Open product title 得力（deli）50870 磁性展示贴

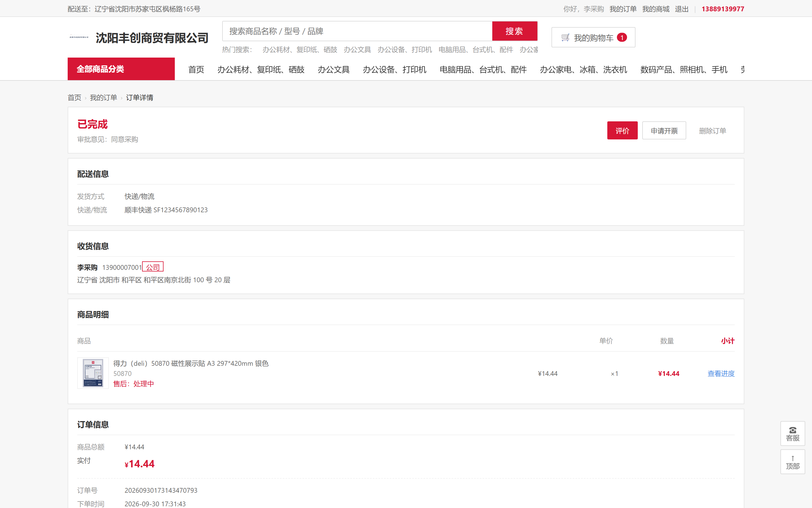coord(191,363)
